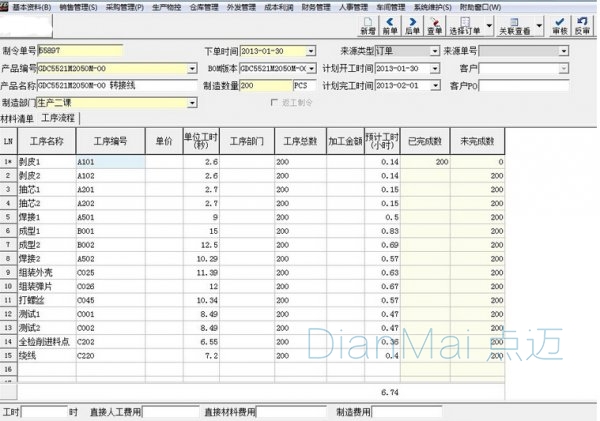Select row header number 5

8,217
